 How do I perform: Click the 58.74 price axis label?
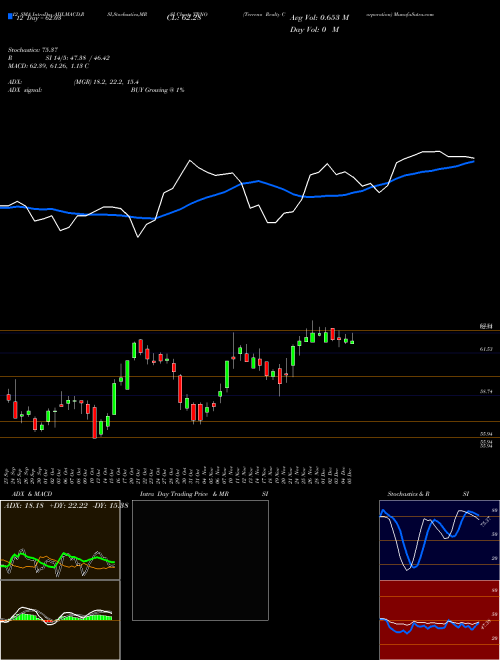point(486,391)
